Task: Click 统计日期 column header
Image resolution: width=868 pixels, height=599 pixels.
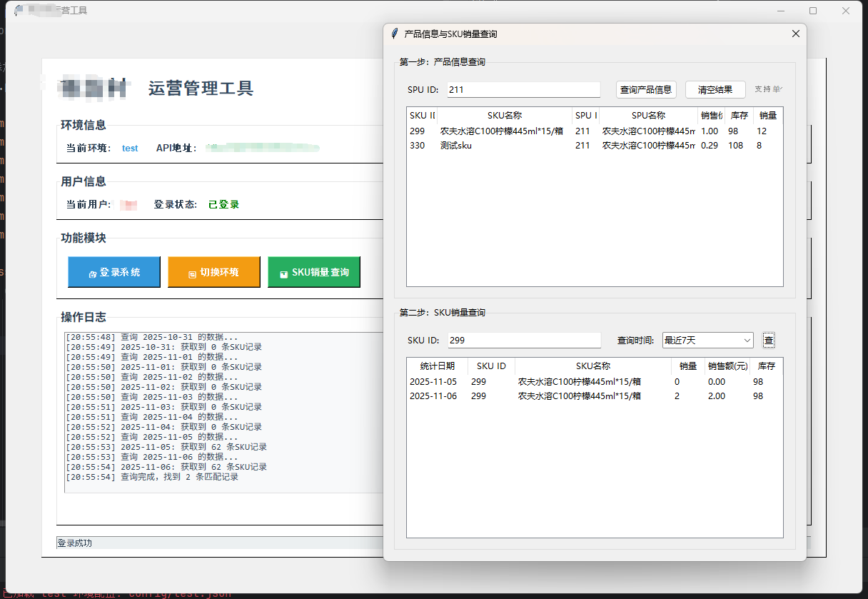Action: (x=438, y=366)
